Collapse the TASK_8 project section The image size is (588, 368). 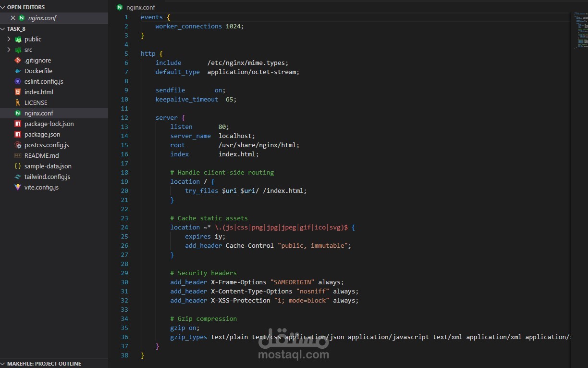point(3,29)
